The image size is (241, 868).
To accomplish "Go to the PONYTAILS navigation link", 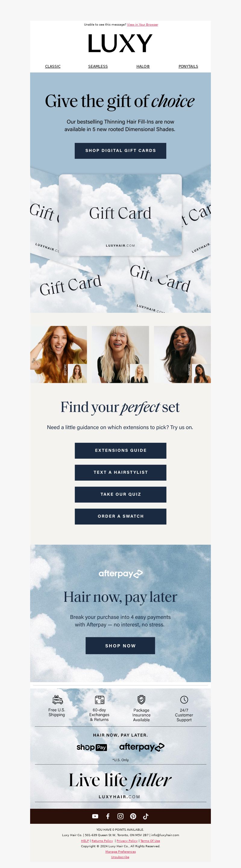I will (x=188, y=66).
